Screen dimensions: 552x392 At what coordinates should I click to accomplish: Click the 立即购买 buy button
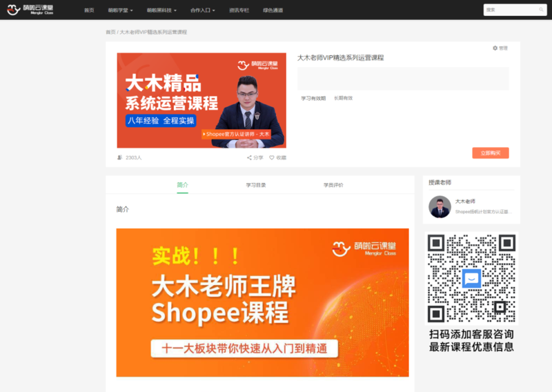click(491, 153)
